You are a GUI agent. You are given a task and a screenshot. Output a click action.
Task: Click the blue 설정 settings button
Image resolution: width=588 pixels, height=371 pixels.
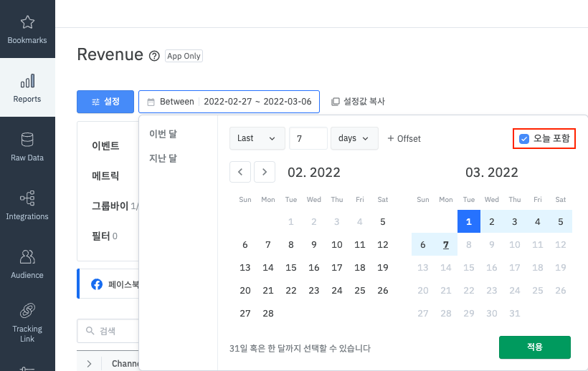(105, 102)
